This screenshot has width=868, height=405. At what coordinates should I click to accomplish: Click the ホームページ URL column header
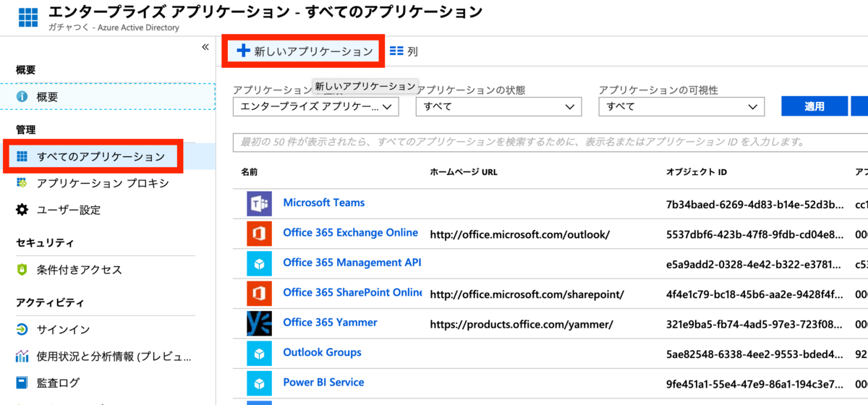point(464,172)
